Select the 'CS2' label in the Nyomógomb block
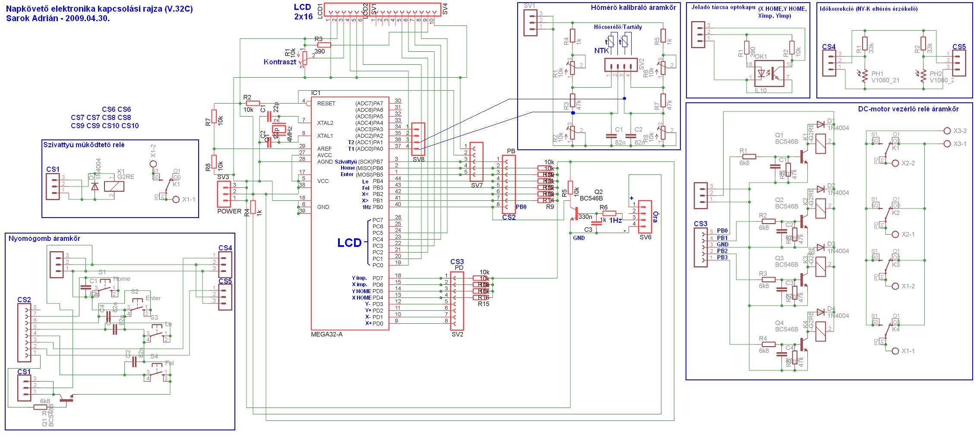The image size is (980, 439). [x=24, y=300]
